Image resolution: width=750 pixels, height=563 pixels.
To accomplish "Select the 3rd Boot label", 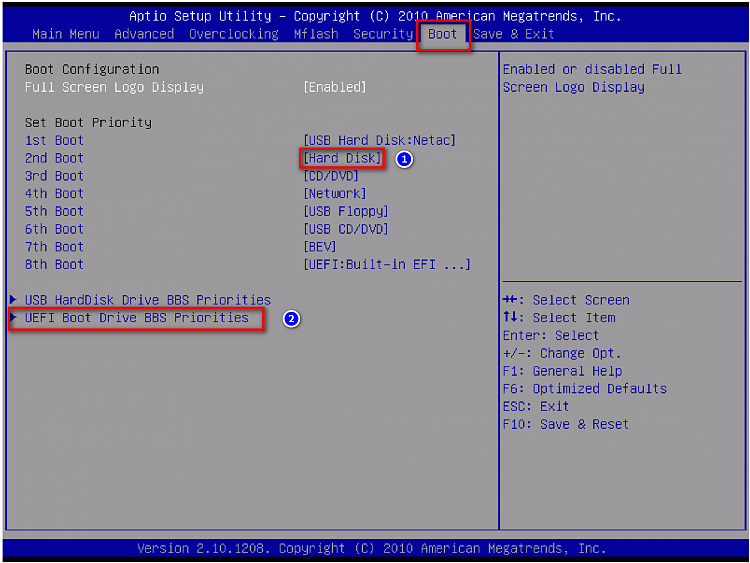I will [54, 176].
